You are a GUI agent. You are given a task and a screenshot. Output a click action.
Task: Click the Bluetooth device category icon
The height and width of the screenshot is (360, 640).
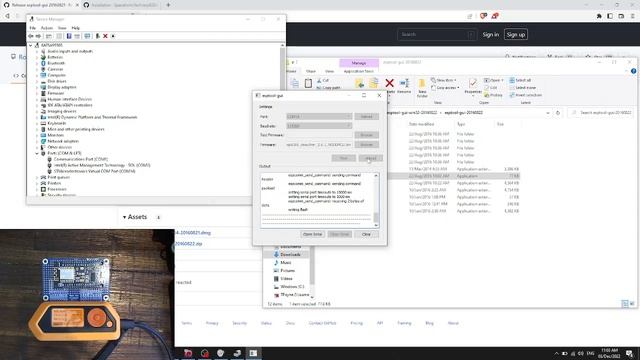43,63
